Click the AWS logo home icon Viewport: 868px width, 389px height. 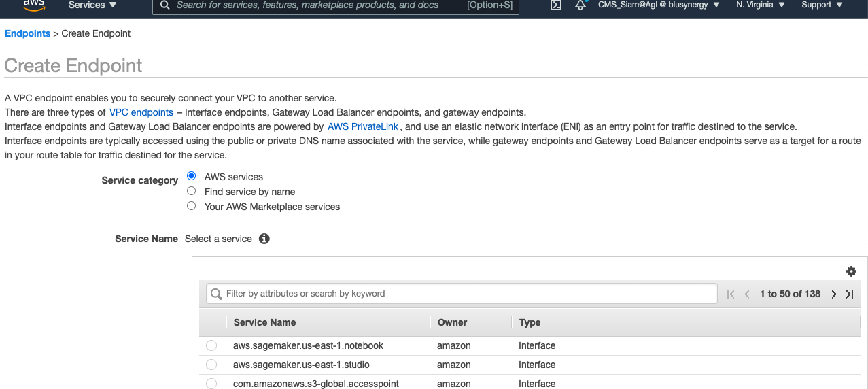[x=34, y=5]
